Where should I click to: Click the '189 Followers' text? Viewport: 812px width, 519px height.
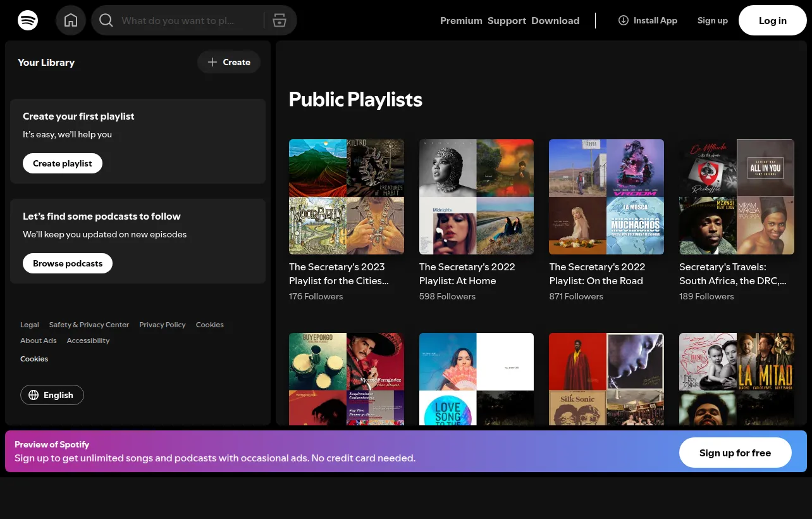coord(706,296)
